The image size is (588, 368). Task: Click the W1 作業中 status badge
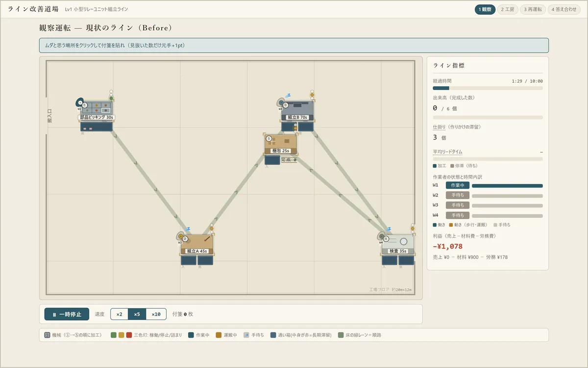[458, 185]
